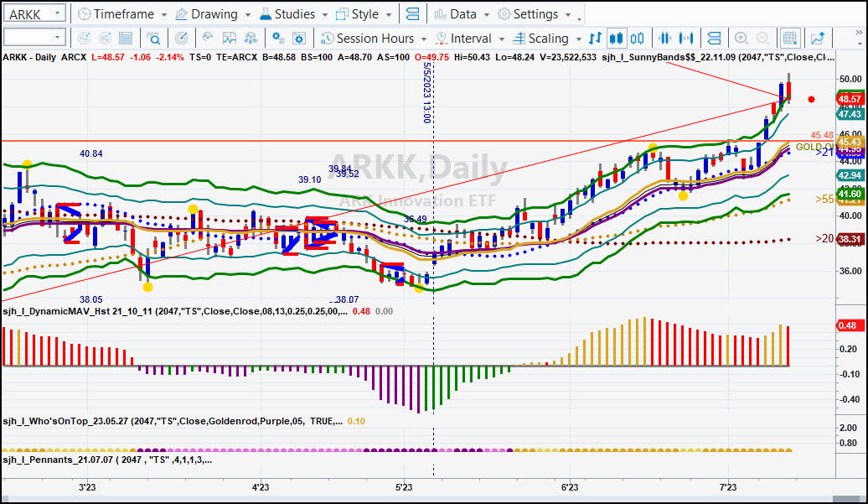Click the magnifier-over-bars search icon
The height and width of the screenshot is (504, 868).
pyautogui.click(x=153, y=39)
